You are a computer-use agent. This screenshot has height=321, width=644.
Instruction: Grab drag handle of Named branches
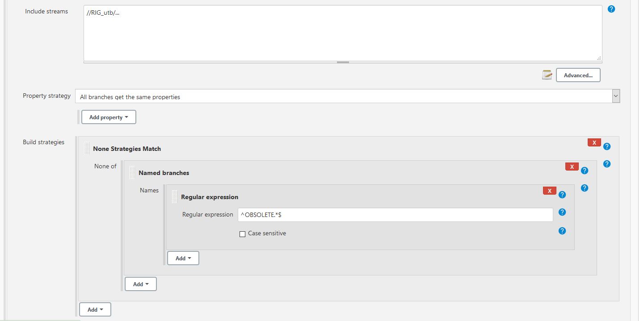[132, 173]
